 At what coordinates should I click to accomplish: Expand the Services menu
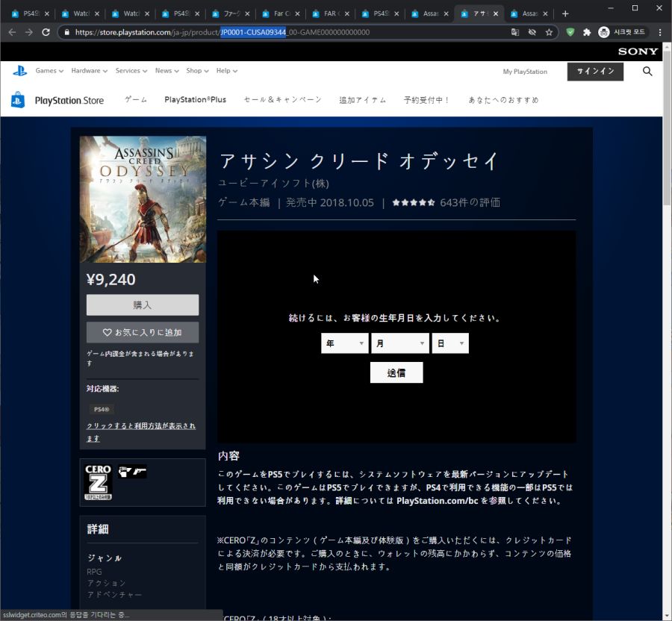(131, 71)
